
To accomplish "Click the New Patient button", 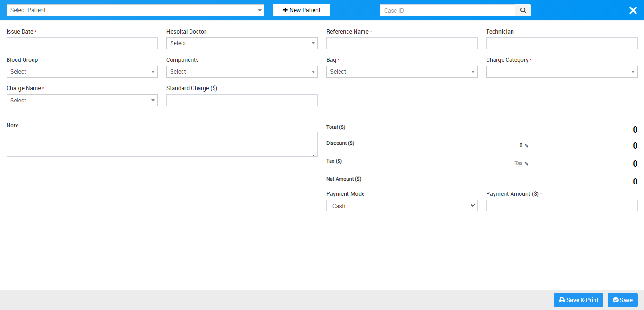I will coord(302,10).
